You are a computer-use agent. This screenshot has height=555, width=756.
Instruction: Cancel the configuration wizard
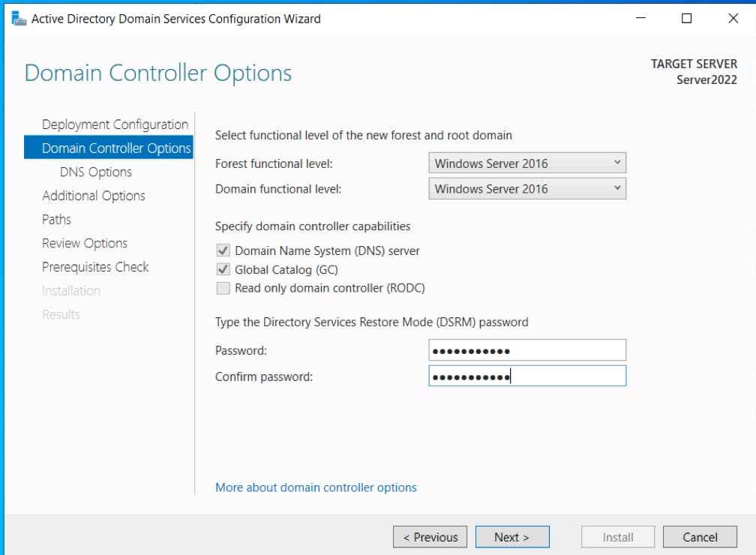coord(700,537)
